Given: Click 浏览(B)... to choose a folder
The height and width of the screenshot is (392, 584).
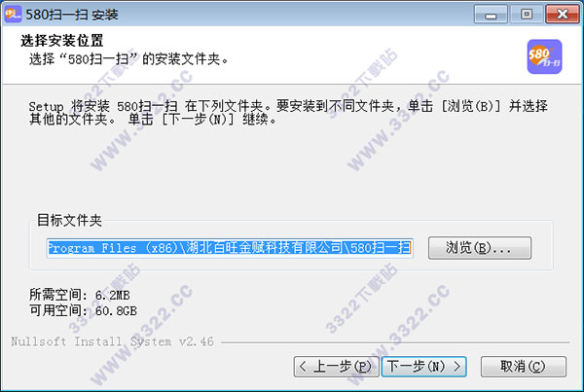Looking at the screenshot, I should tap(480, 248).
